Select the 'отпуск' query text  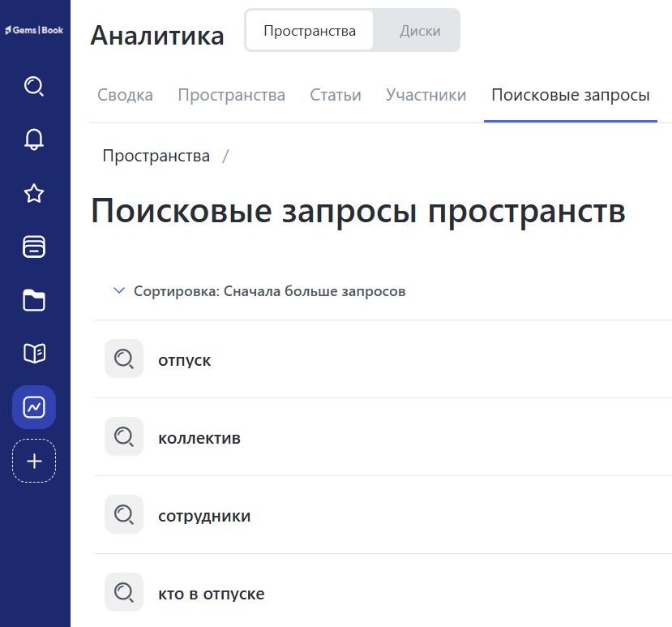184,360
